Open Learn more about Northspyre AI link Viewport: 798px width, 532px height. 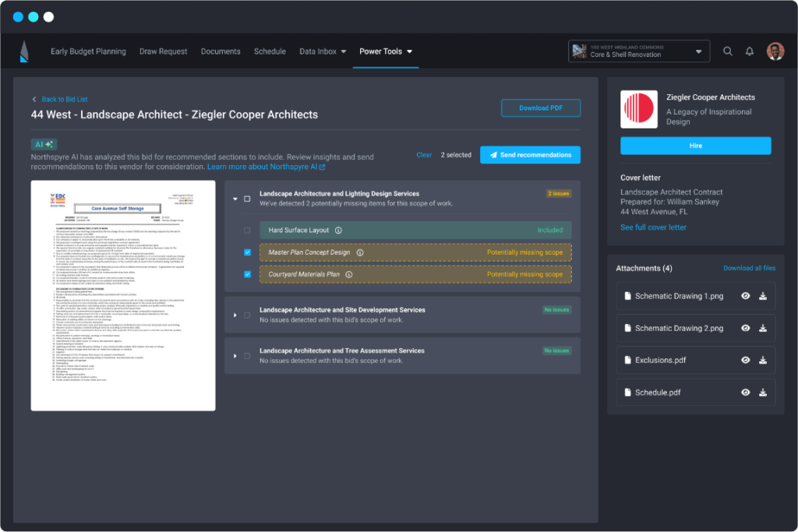[x=267, y=167]
